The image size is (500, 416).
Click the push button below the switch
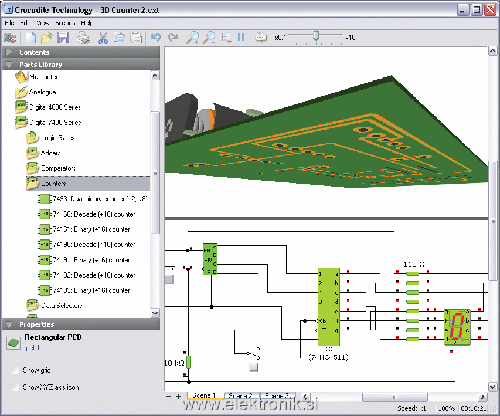pos(254,367)
